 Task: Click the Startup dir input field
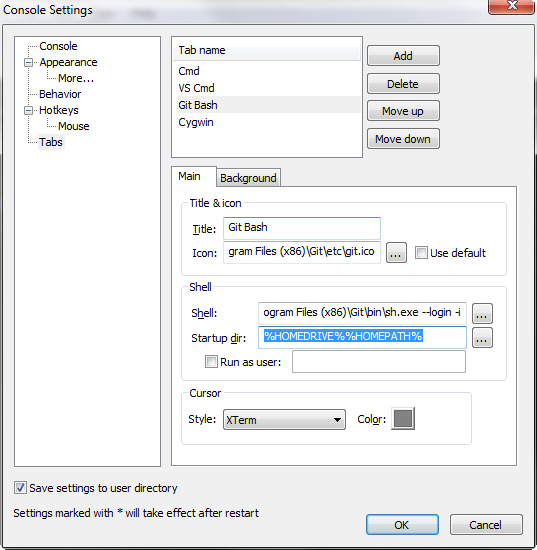(362, 337)
